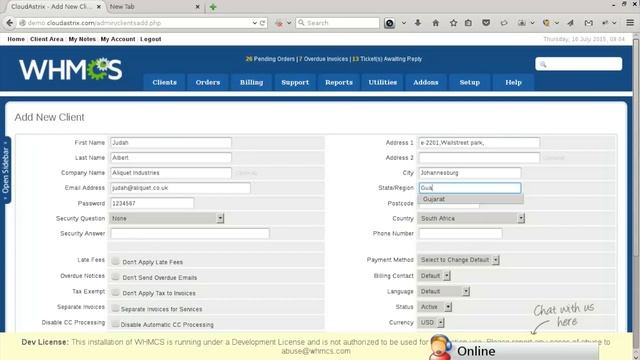The image size is (640, 360).
Task: Open the Pending Orders link
Action: click(x=270, y=59)
